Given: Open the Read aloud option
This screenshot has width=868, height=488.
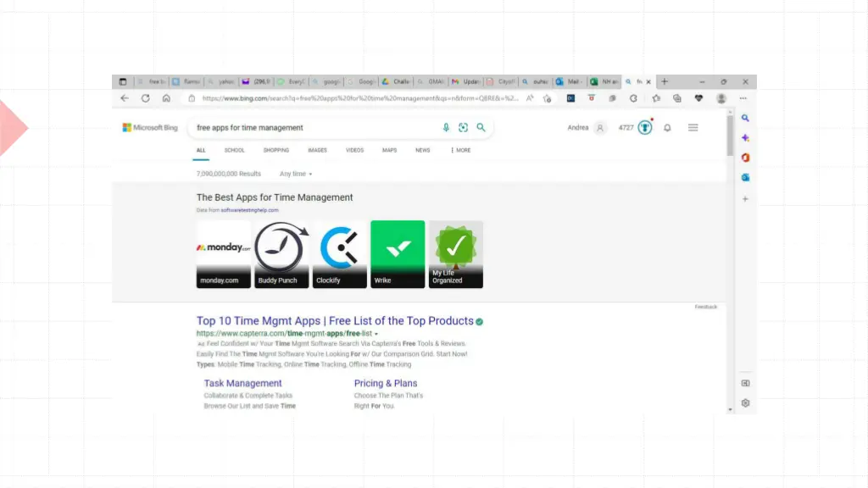Looking at the screenshot, I should pyautogui.click(x=530, y=98).
